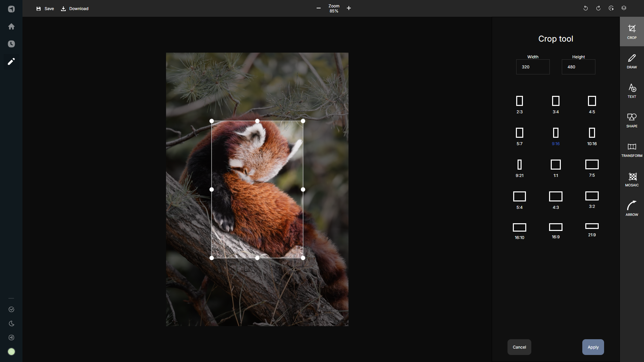The image size is (644, 362).
Task: Zoom in with the plus button
Action: (x=349, y=8)
